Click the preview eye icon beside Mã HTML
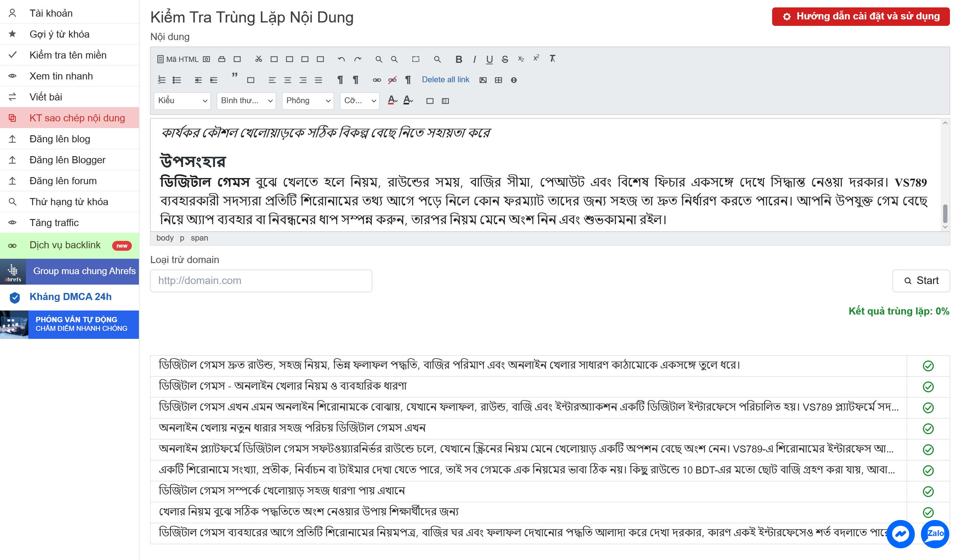Image resolution: width=961 pixels, height=560 pixels. tap(206, 59)
